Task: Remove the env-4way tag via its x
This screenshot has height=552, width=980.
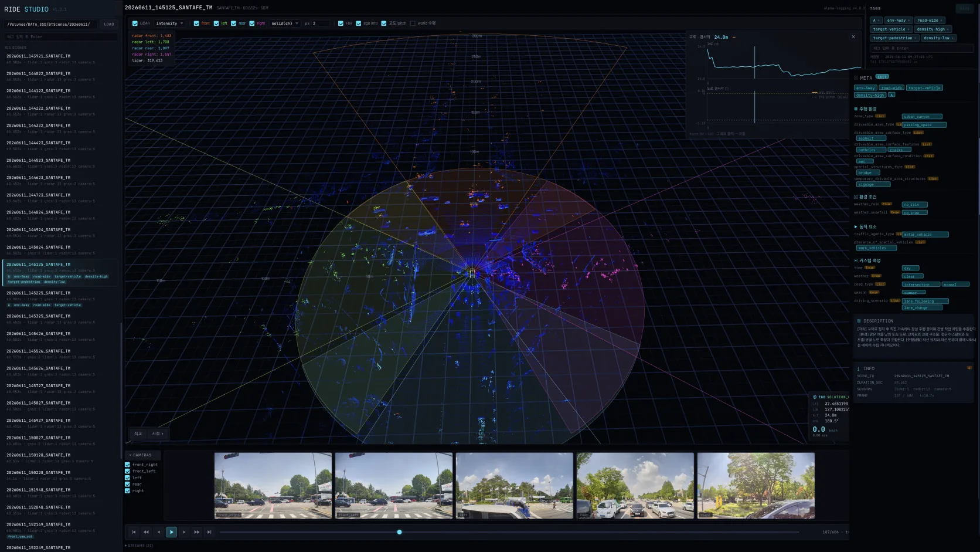Action: (x=908, y=21)
